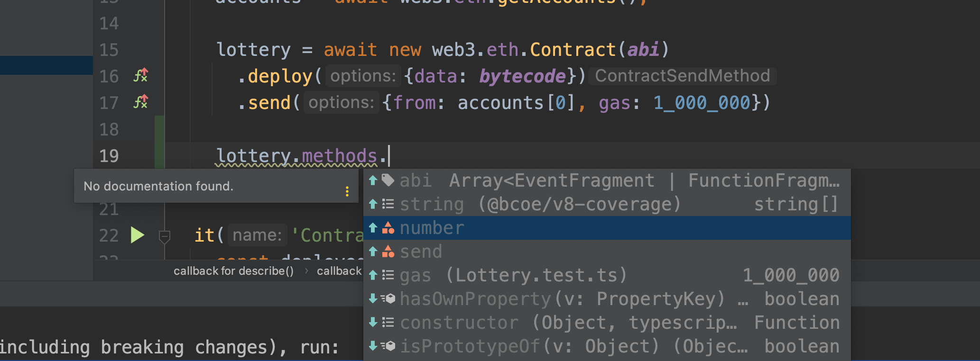980x361 pixels.
Task: Select the 'hasOwnProperty' completion suggestion
Action: (x=607, y=299)
